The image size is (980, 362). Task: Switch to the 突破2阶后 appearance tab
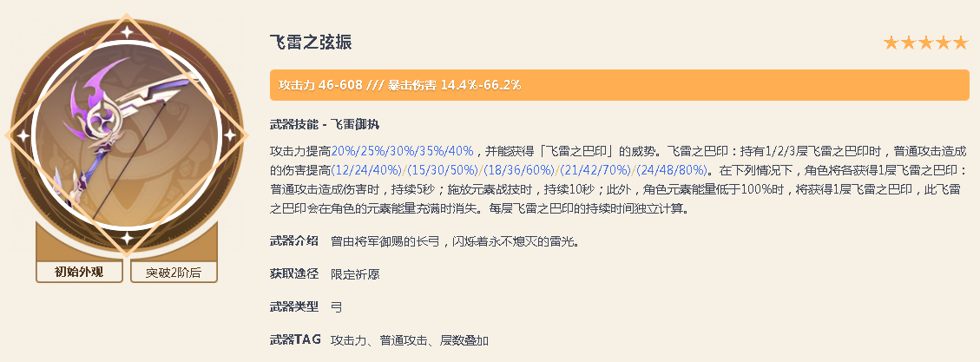174,272
